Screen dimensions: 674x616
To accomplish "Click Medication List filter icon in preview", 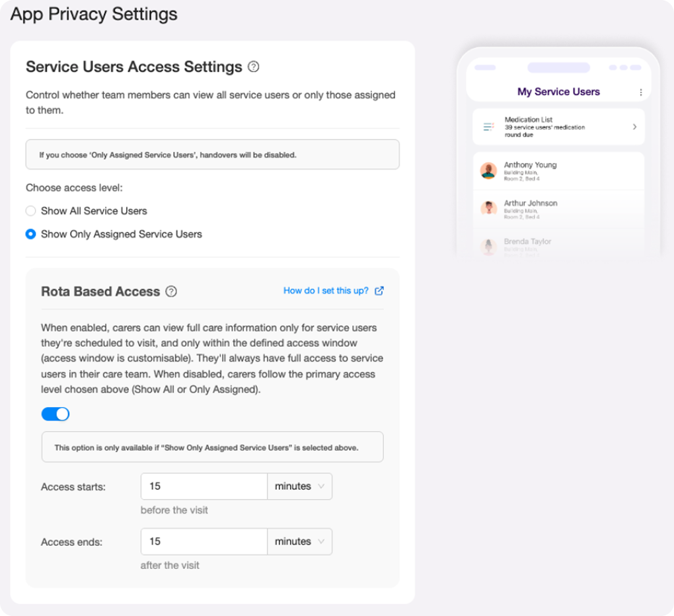I will pyautogui.click(x=488, y=126).
